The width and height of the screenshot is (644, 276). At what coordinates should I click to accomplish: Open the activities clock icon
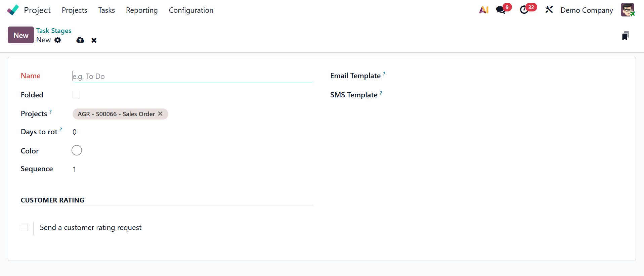(524, 10)
